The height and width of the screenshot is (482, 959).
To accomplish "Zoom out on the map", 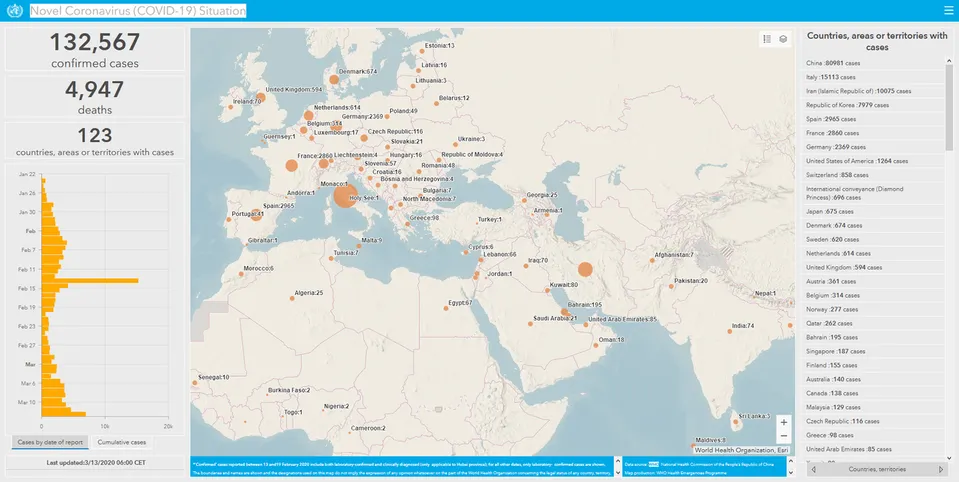I will tap(783, 436).
